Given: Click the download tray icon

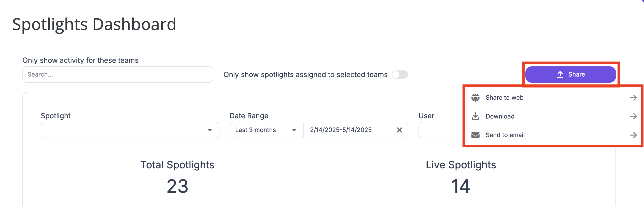Looking at the screenshot, I should (x=475, y=116).
